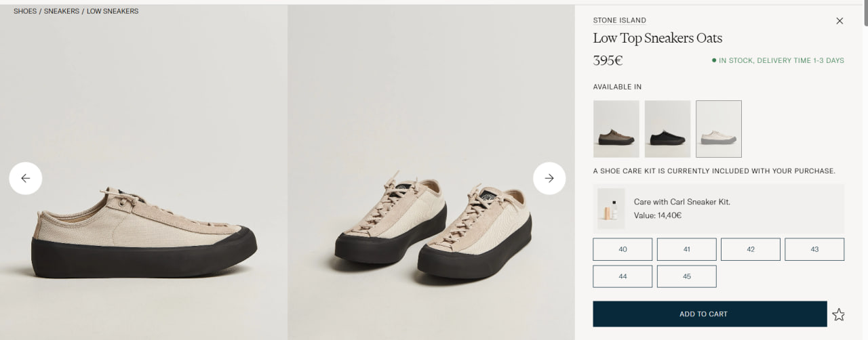The image size is (868, 340).
Task: Click the next image arrow
Action: coord(549,178)
